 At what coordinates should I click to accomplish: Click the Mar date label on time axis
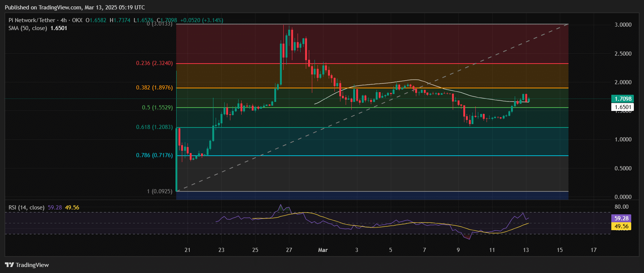point(323,250)
